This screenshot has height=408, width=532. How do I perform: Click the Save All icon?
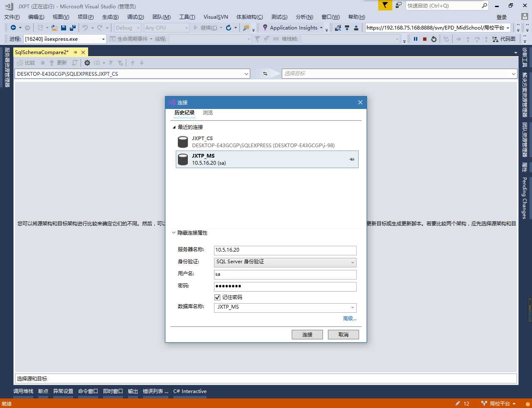(73, 28)
